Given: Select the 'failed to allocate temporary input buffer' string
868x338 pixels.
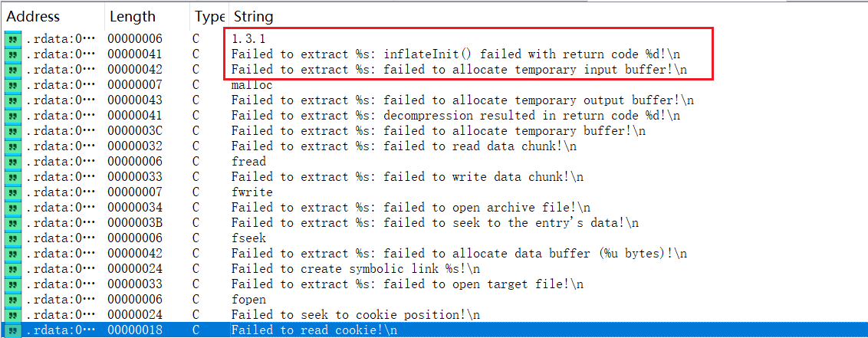Looking at the screenshot, I should (x=459, y=69).
